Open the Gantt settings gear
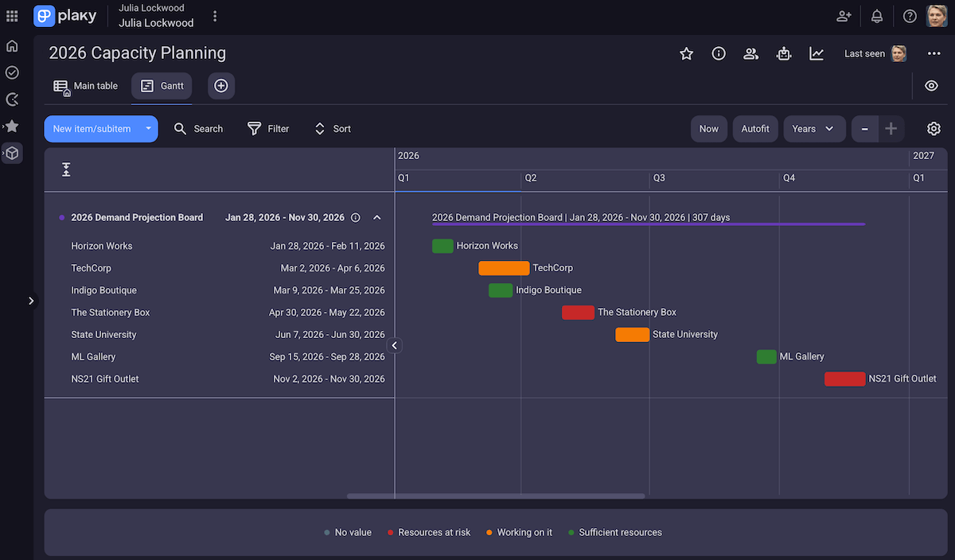Screen dimensions: 955x560 934,128
